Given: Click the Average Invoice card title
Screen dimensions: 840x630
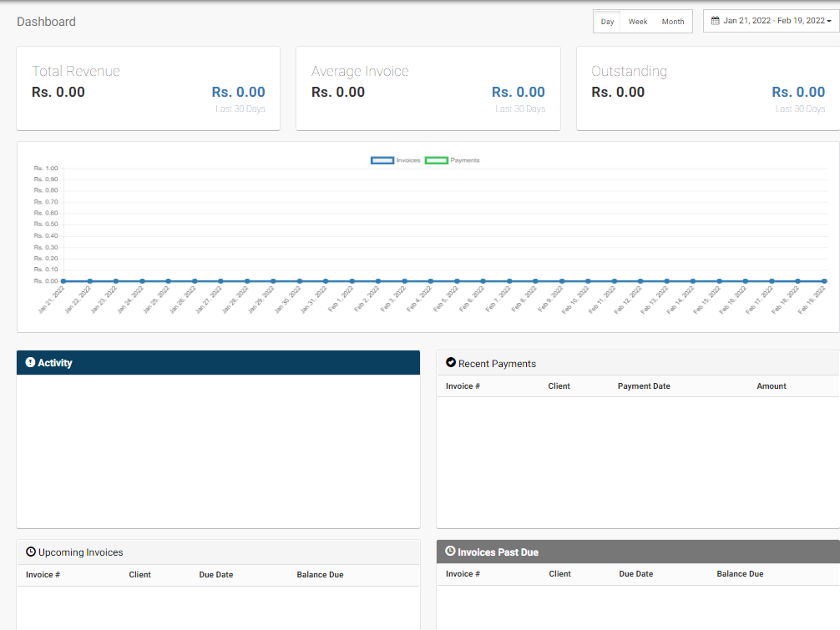Looking at the screenshot, I should [x=360, y=71].
